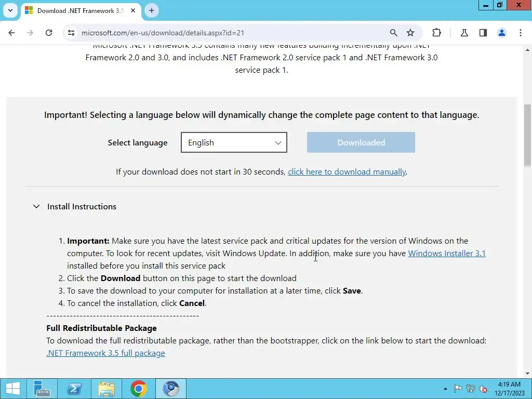Open the Chrome profile avatar
The height and width of the screenshot is (399, 532).
[502, 33]
